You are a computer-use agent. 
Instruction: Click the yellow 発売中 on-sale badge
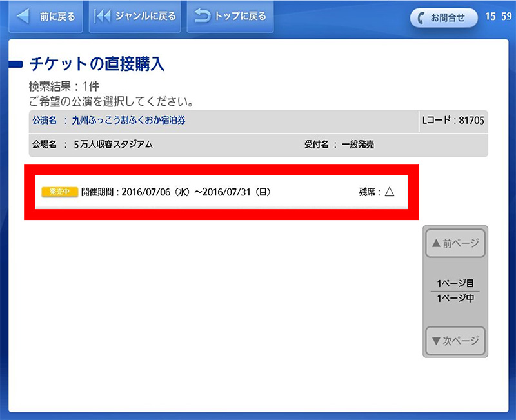pyautogui.click(x=59, y=192)
